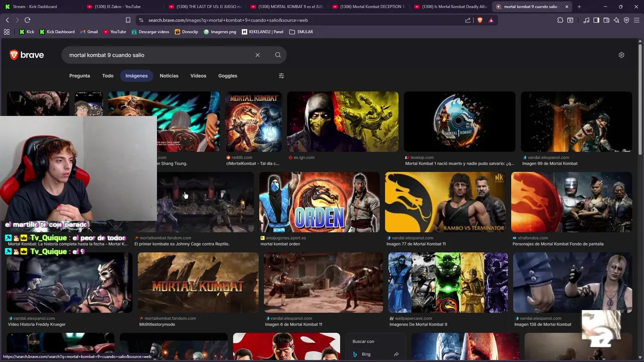Open the Brave Wallet icon
This screenshot has height=362, width=644.
click(x=606, y=20)
